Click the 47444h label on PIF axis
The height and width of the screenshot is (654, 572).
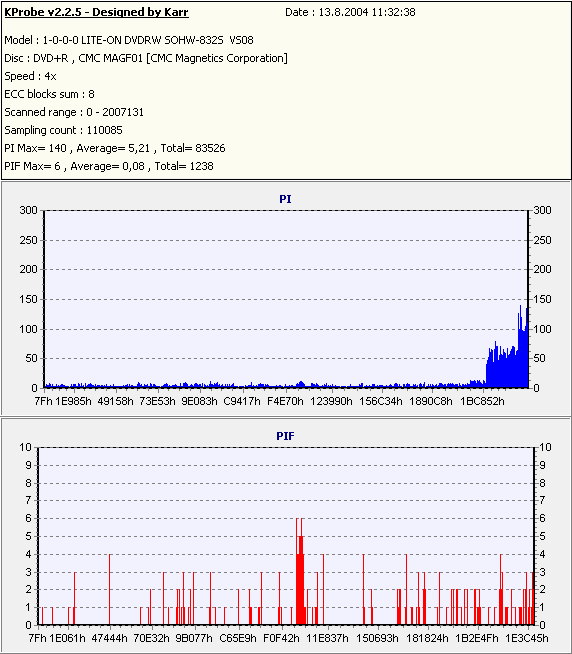[x=110, y=638]
